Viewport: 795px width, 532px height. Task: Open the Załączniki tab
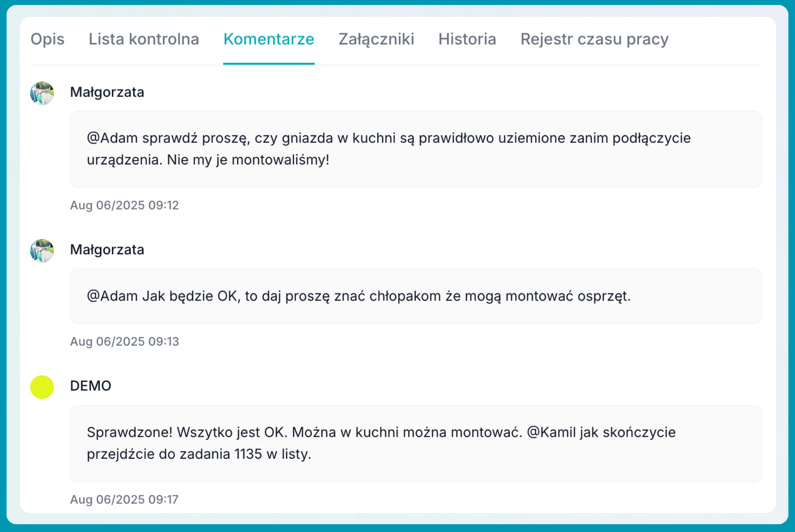pyautogui.click(x=376, y=39)
